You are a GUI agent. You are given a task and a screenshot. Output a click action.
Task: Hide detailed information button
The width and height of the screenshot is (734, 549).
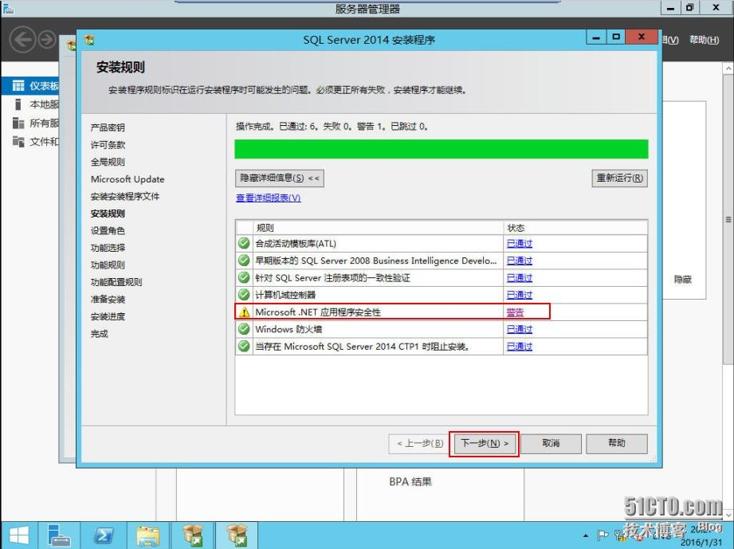click(279, 178)
